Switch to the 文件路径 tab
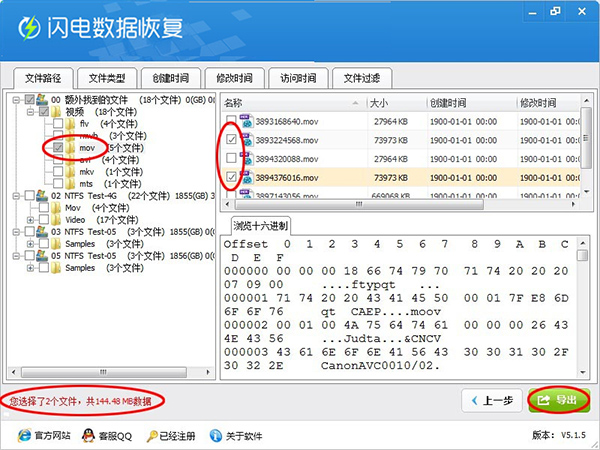The height and width of the screenshot is (450, 600). point(43,78)
